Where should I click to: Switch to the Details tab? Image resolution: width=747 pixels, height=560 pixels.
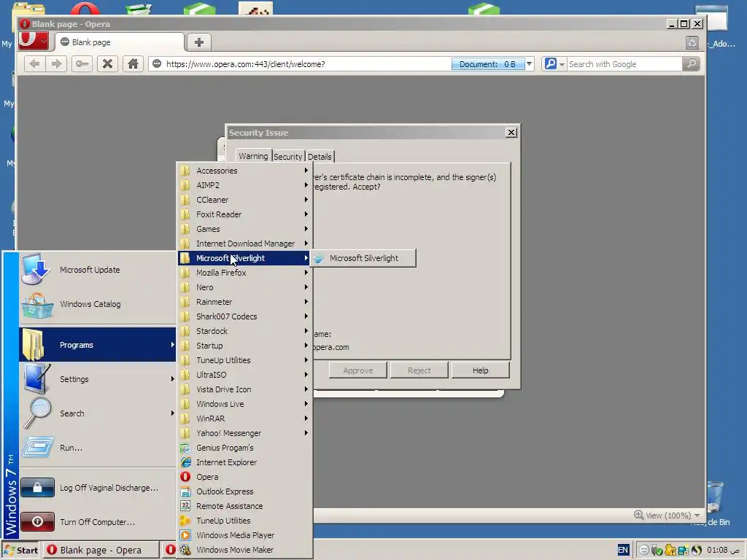click(320, 157)
